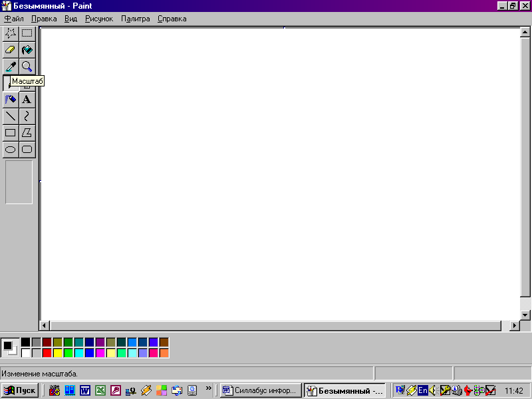The image size is (532, 399).
Task: Open the Рисунок menu
Action: pyautogui.click(x=98, y=19)
